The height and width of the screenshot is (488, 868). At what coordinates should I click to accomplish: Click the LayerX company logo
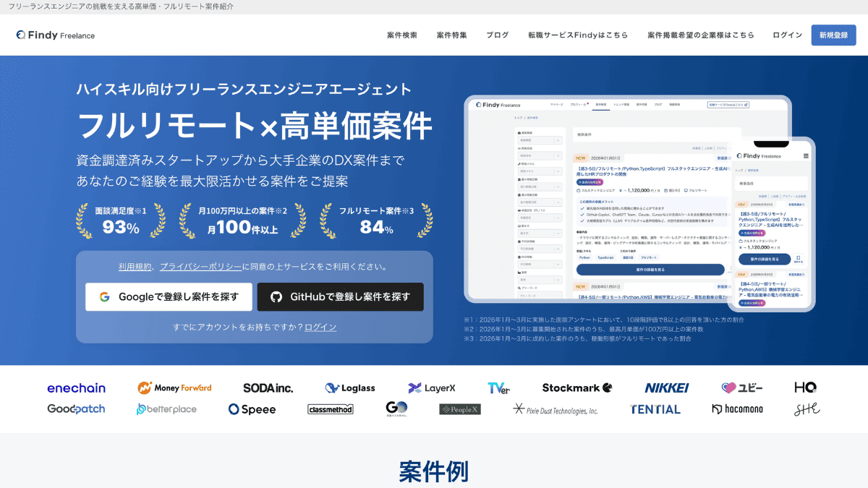point(431,388)
